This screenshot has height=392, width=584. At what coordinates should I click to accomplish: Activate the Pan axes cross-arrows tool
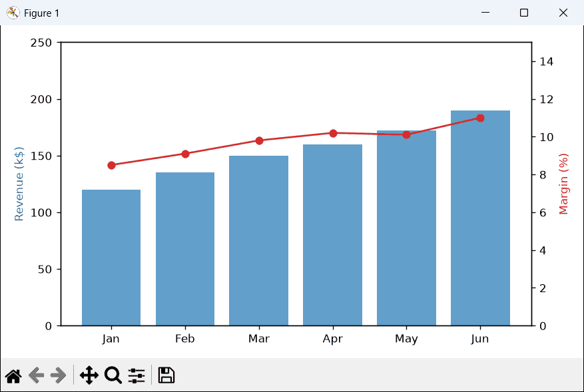click(89, 375)
